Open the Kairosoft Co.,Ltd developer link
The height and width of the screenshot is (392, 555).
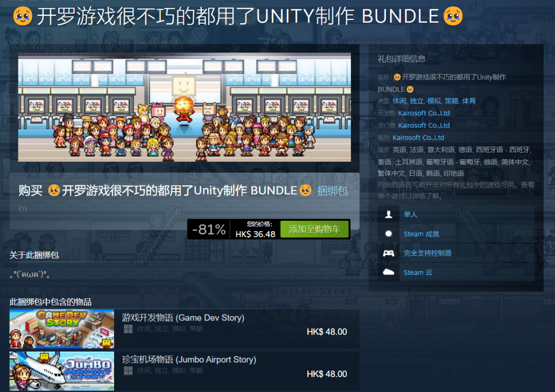click(423, 113)
